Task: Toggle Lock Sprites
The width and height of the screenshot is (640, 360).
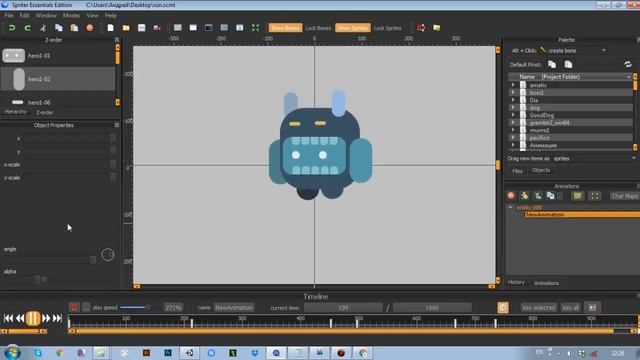Action: 387,28
